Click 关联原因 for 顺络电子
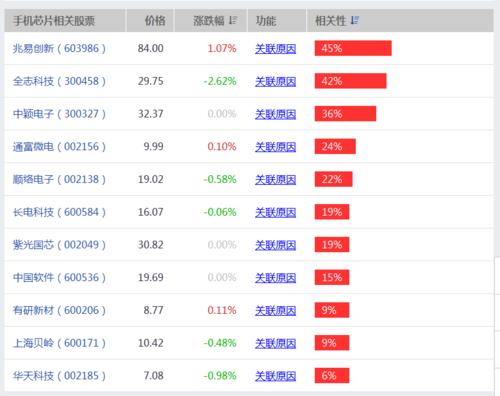 pos(275,179)
